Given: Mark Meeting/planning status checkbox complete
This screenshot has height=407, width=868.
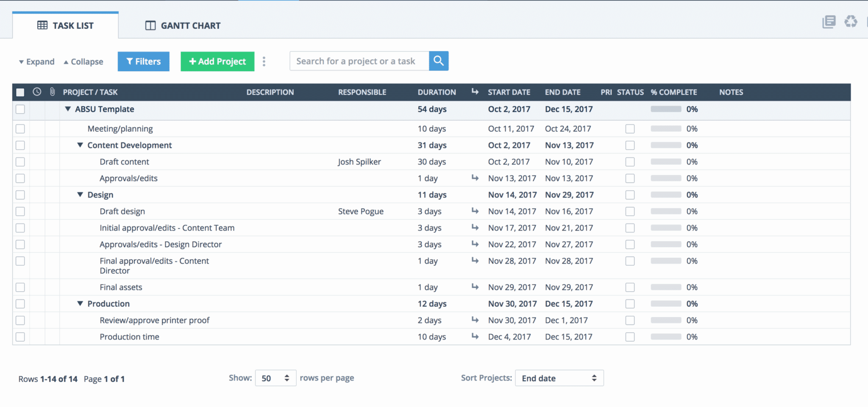Looking at the screenshot, I should (x=630, y=128).
